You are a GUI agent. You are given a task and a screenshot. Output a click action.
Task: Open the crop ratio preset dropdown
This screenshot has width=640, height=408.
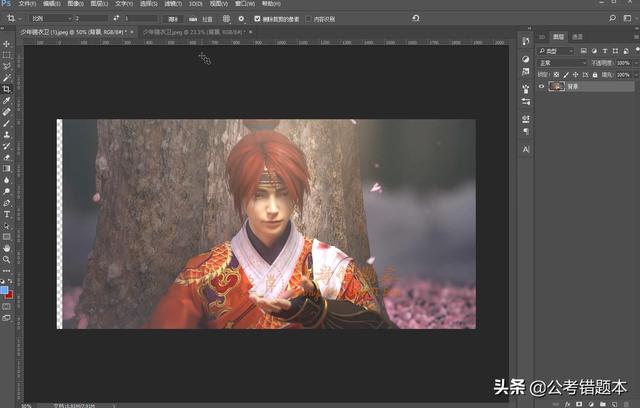pyautogui.click(x=51, y=19)
